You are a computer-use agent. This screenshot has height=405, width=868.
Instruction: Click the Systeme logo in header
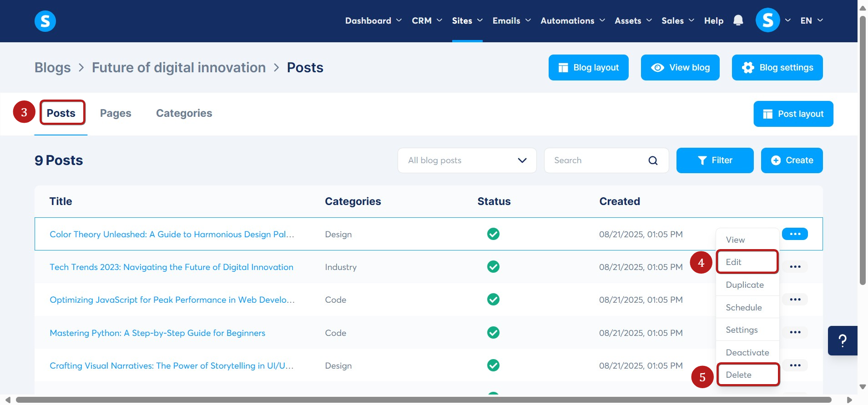coord(45,21)
